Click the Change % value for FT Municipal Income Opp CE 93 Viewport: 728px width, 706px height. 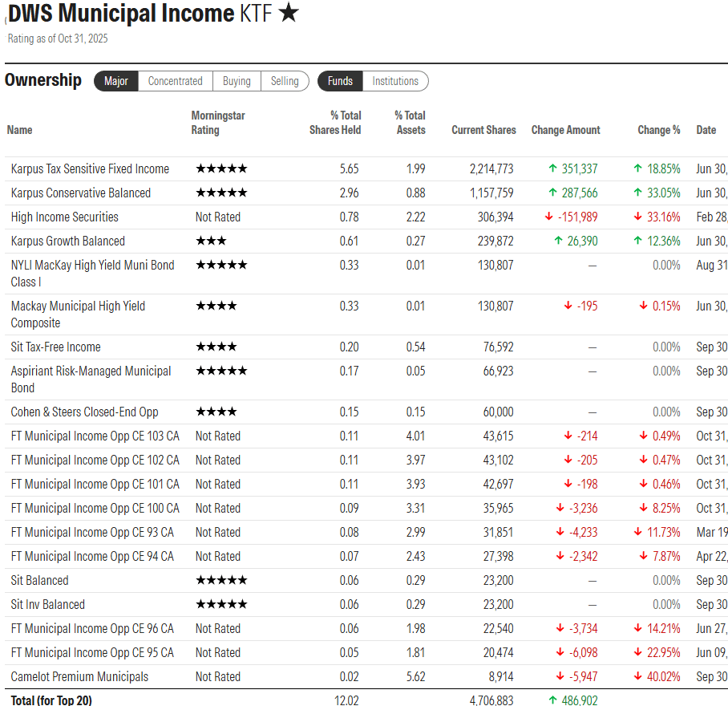click(x=664, y=532)
